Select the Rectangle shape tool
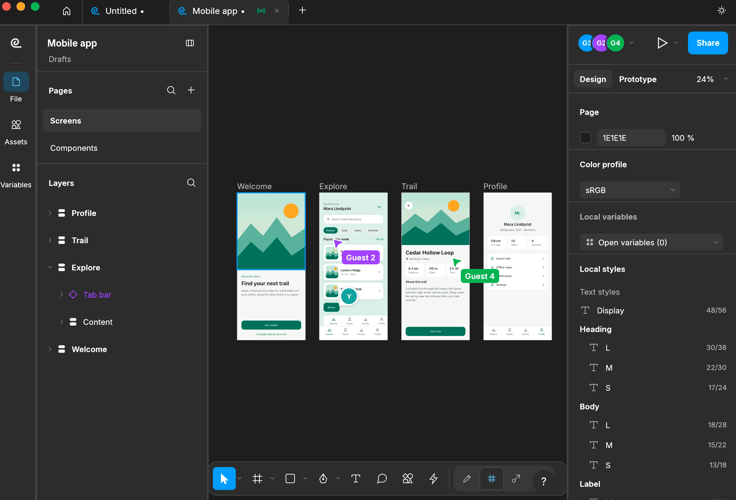Viewport: 736px width, 500px height. [x=290, y=479]
